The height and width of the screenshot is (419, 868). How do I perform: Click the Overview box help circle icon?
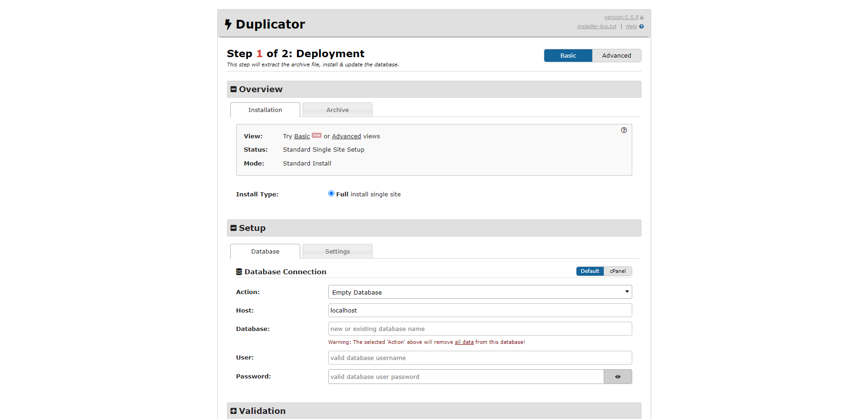tap(624, 130)
